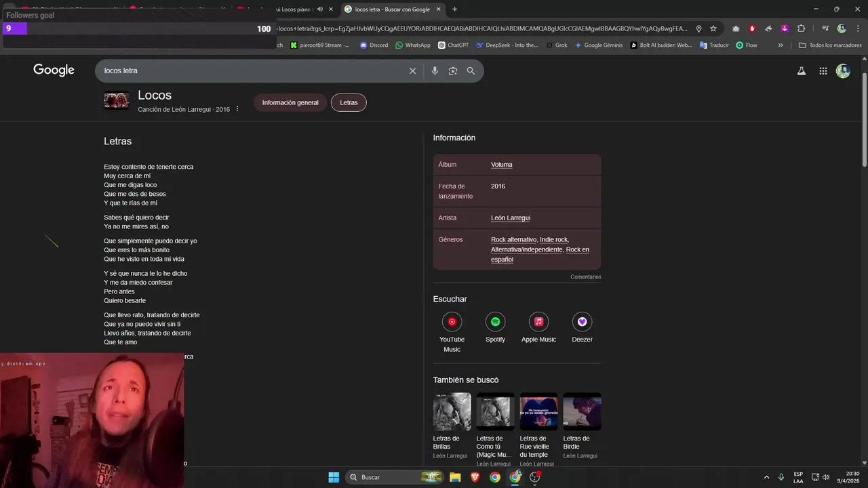The image size is (868, 488).
Task: Open the Google apps grid
Action: 823,70
